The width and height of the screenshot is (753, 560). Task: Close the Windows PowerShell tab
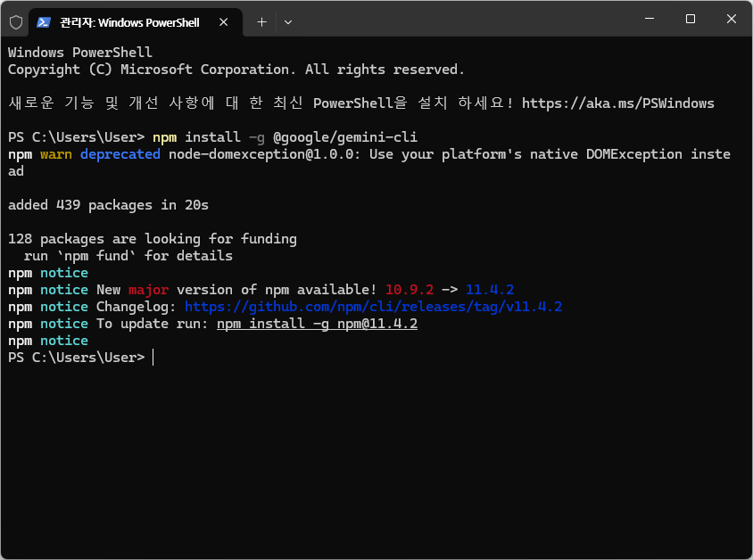click(223, 22)
